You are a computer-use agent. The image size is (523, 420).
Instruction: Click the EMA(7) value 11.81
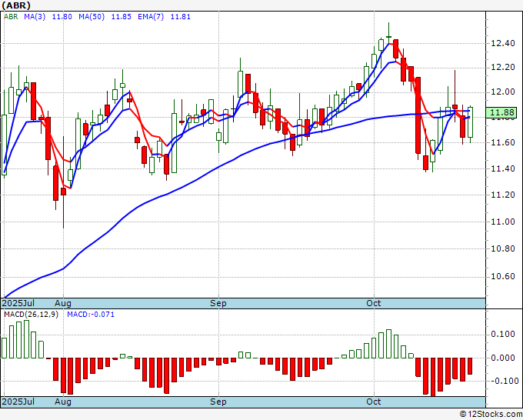coord(181,17)
